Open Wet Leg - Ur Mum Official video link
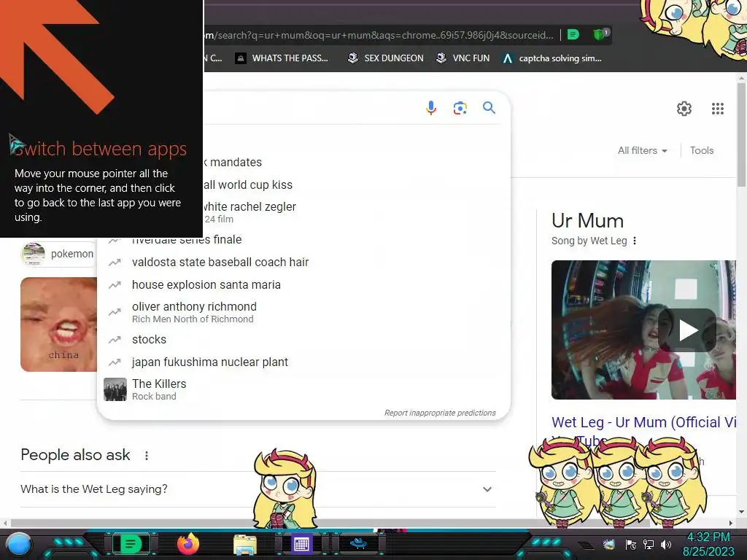747x560 pixels. pos(643,422)
